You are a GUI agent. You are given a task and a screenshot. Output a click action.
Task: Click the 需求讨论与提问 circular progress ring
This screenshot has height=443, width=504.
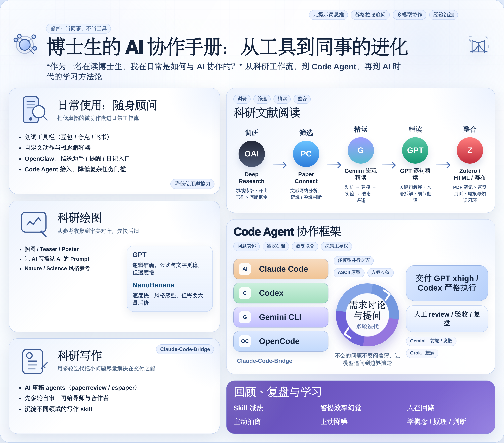click(367, 314)
